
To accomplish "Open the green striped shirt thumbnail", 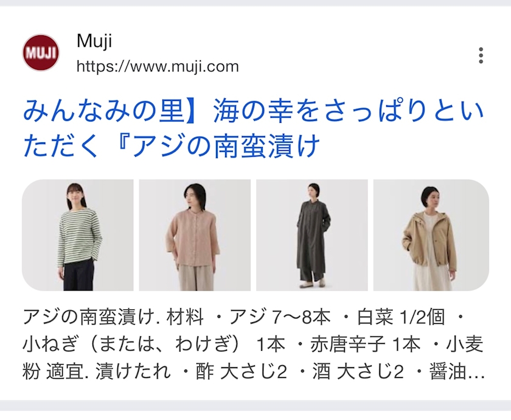I will click(78, 235).
